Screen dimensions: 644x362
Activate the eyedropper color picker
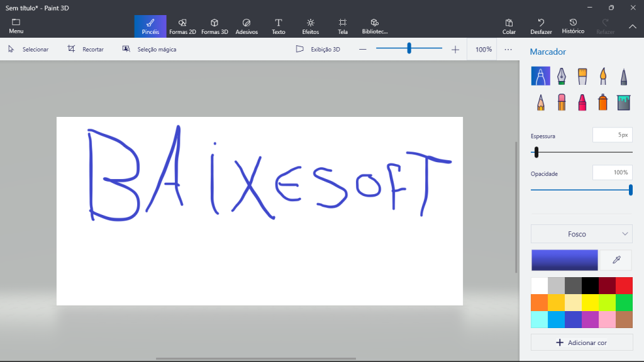coord(615,260)
